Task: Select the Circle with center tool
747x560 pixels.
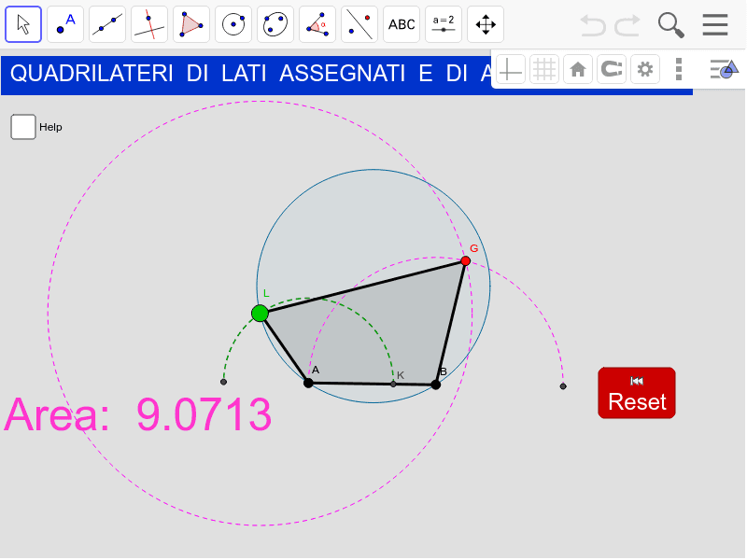Action: tap(233, 24)
